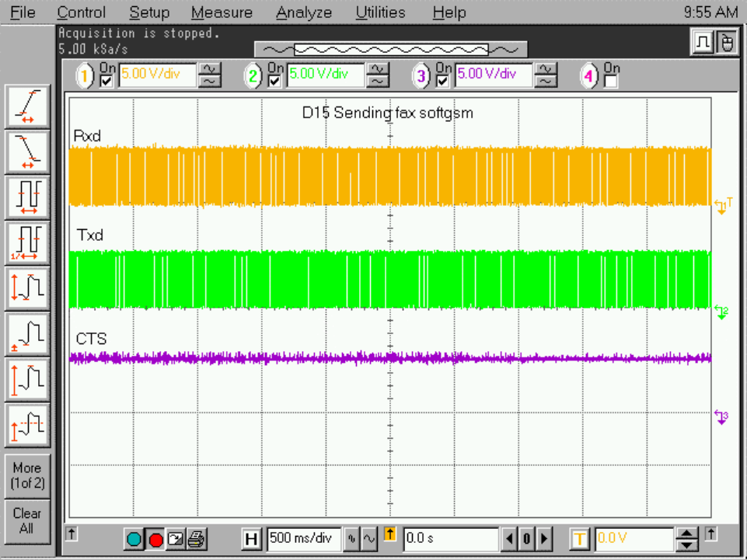Viewport: 747px width, 560px height.
Task: Open the Measure menu
Action: click(x=222, y=12)
